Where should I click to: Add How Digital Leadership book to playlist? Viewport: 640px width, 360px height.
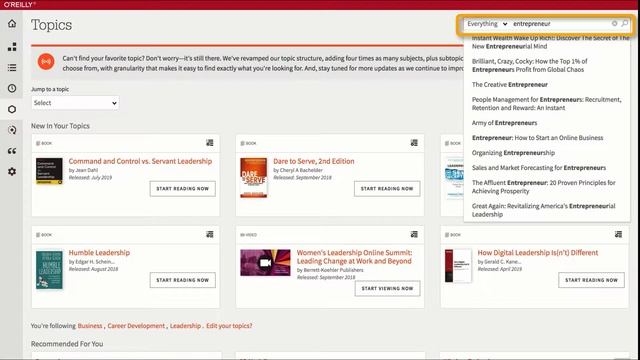tap(618, 234)
